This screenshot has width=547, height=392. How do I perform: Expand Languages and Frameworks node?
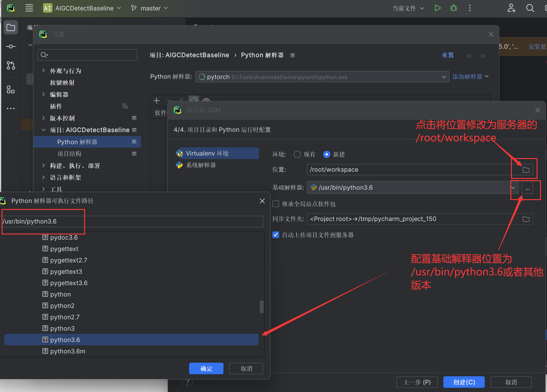pyautogui.click(x=44, y=177)
